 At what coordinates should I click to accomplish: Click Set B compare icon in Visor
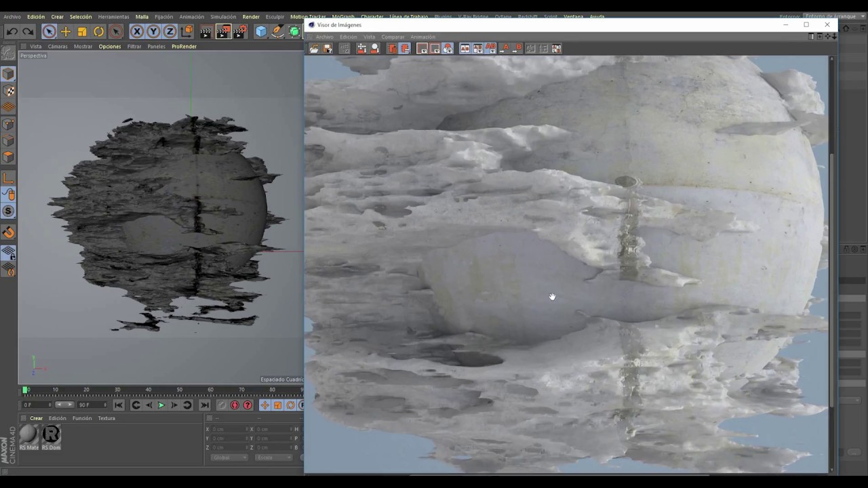517,48
